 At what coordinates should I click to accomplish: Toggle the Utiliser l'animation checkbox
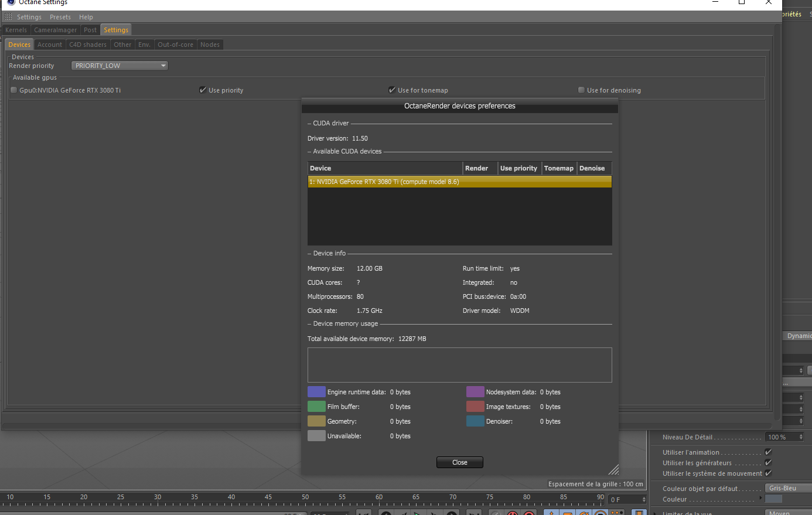pos(768,452)
